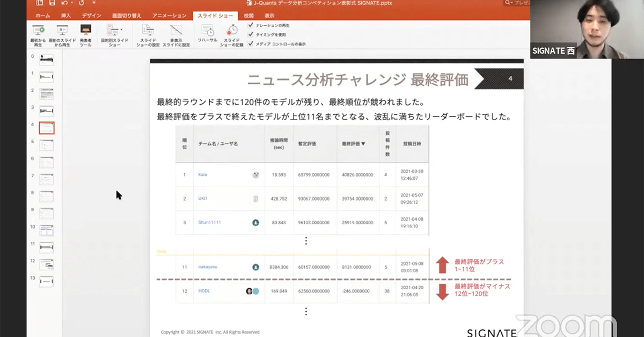Select slide thumbnail 9
644x337 pixels.
[47, 214]
